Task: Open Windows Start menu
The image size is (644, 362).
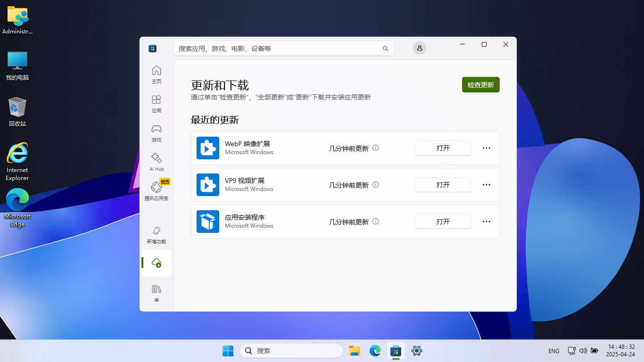Action: 228,351
